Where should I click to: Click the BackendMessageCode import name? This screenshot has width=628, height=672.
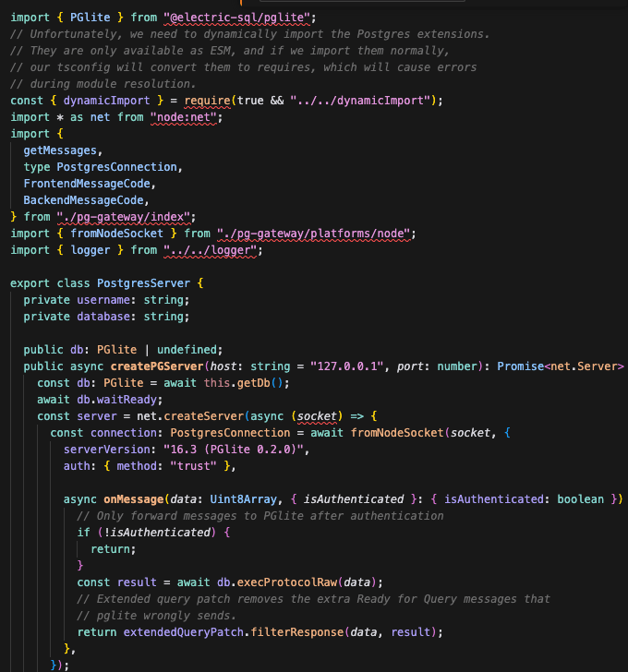point(84,200)
